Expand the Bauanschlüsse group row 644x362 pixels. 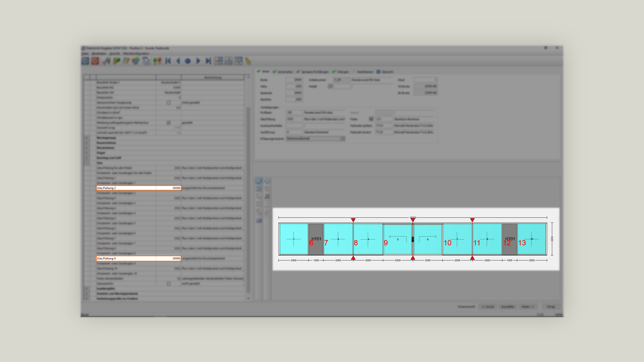pos(87,143)
